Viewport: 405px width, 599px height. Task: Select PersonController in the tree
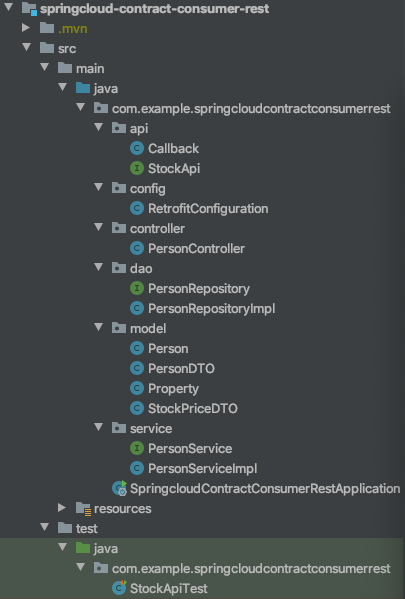coord(196,248)
